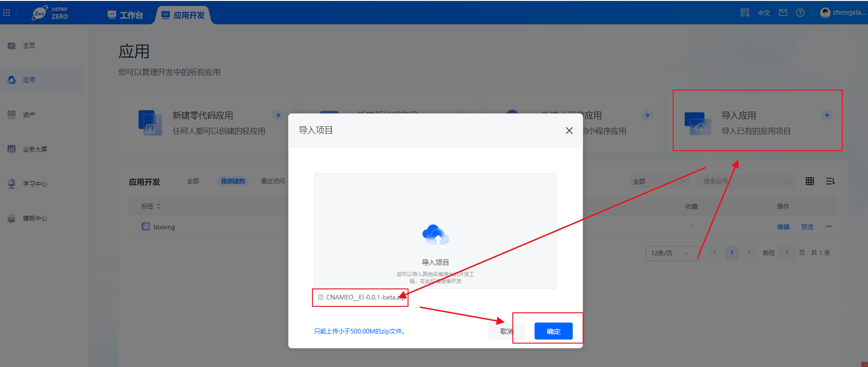Open the 全部 filter dropdown

click(x=659, y=181)
